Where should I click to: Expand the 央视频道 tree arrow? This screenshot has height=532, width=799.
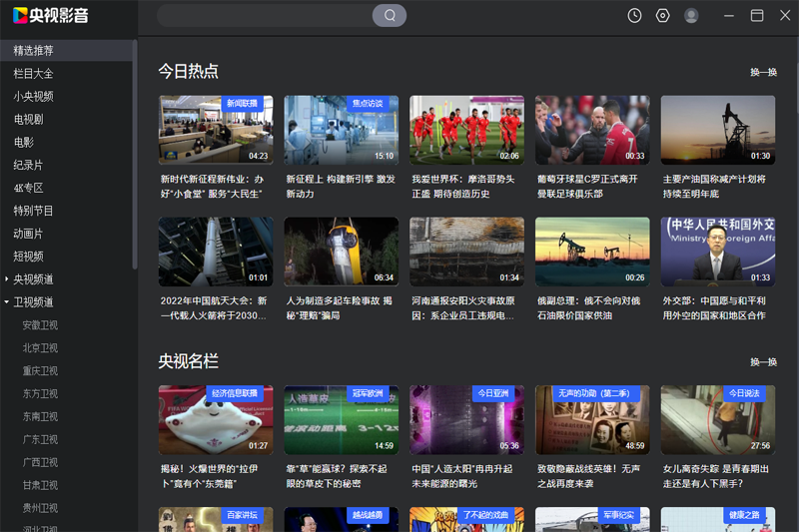(7, 279)
